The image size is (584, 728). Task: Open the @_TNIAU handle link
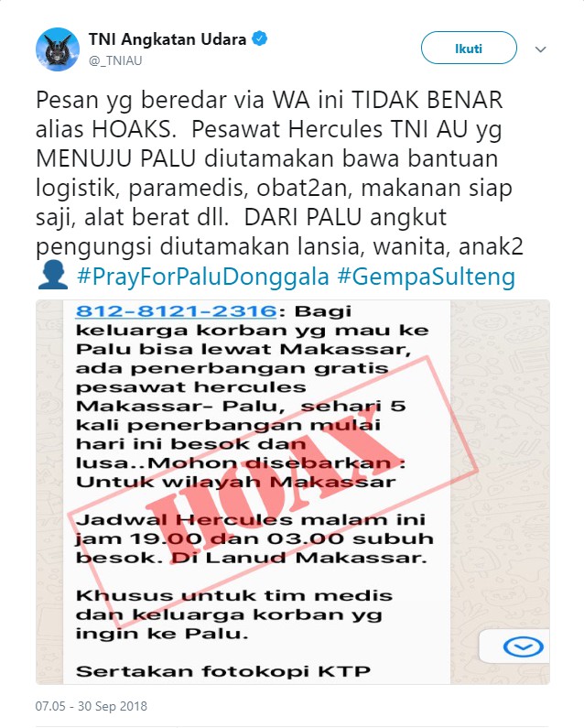[115, 60]
